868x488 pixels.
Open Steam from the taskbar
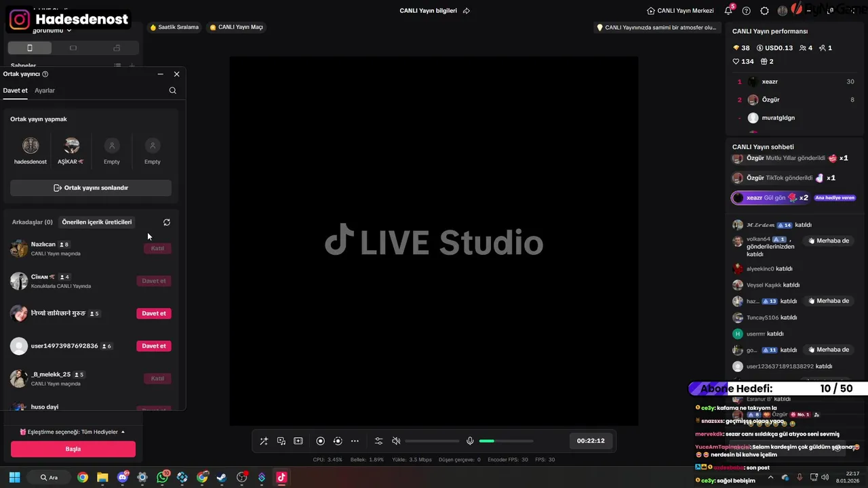[222, 477]
